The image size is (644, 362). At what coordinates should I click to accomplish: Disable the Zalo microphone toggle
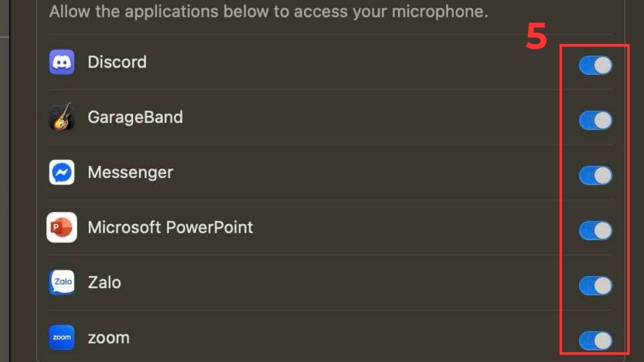point(595,286)
